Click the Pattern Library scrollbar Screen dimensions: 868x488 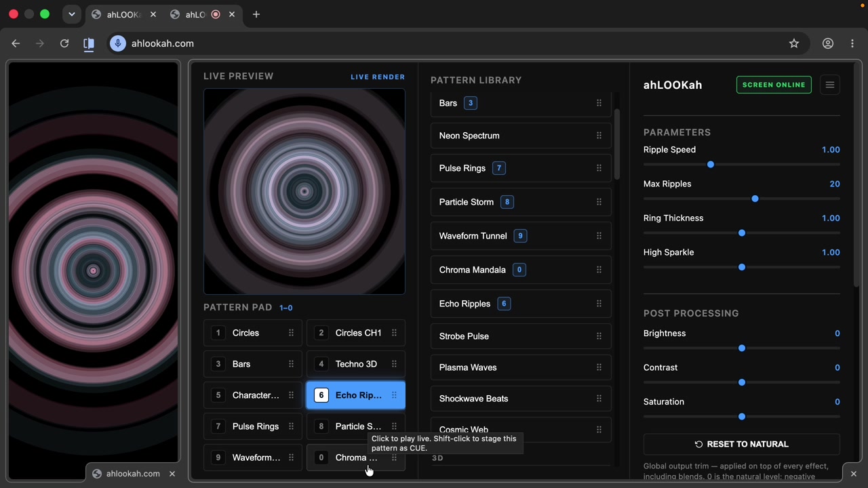616,144
